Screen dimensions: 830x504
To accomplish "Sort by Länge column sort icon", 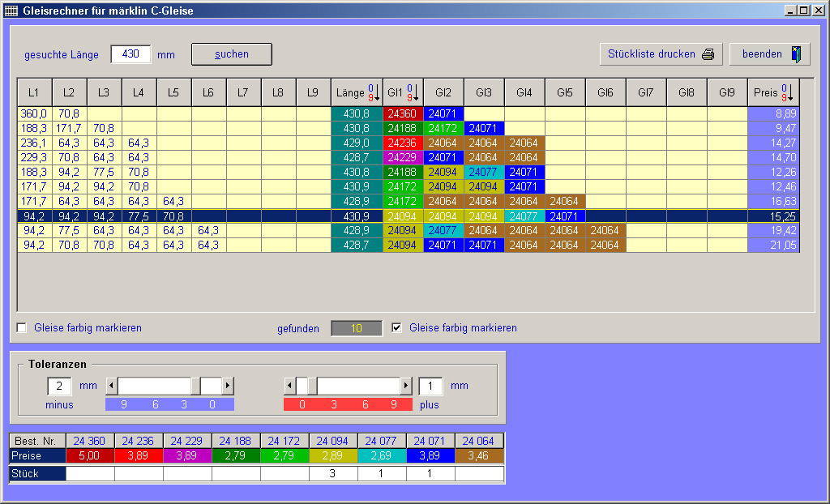I will point(371,92).
